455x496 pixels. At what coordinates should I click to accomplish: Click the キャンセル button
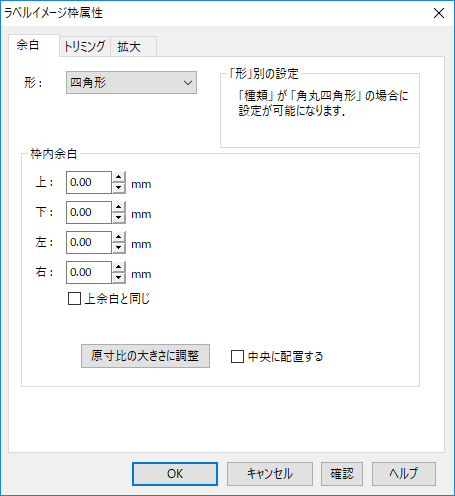pos(270,474)
